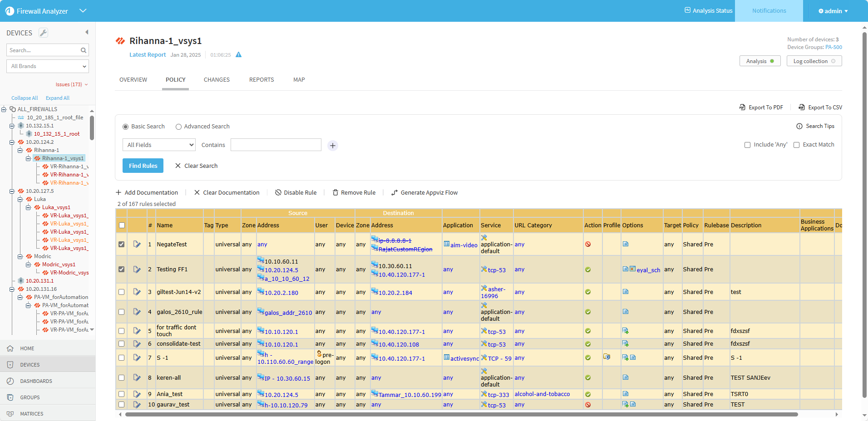Click the plus icon to add search field
868x421 pixels.
point(333,146)
